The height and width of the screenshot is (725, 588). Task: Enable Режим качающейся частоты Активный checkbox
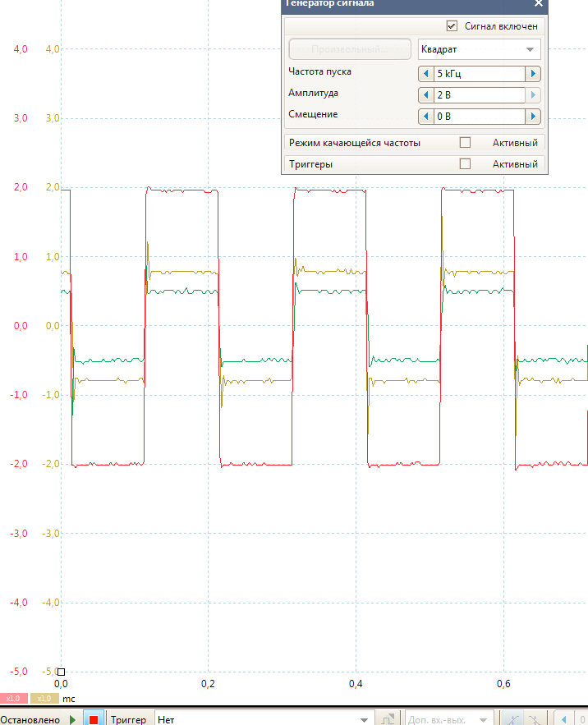(x=465, y=143)
